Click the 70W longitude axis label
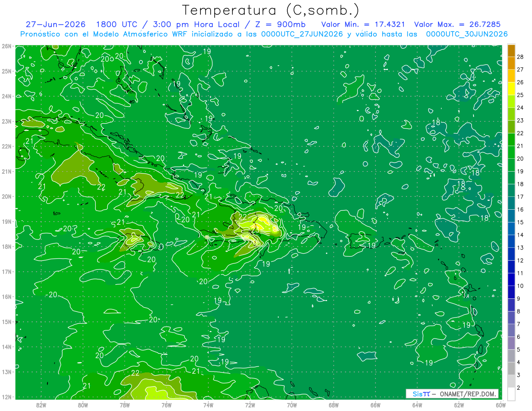 coord(292,404)
